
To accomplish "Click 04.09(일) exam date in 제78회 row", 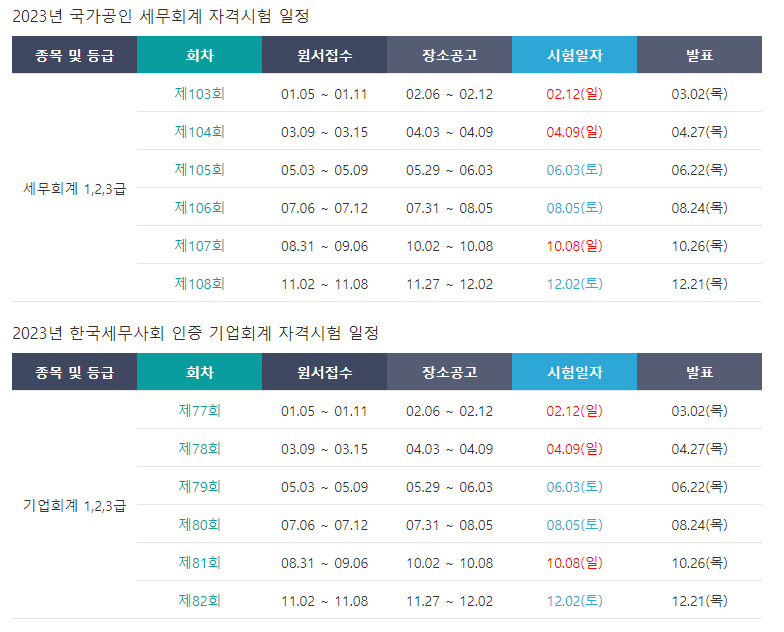I will pos(574,448).
